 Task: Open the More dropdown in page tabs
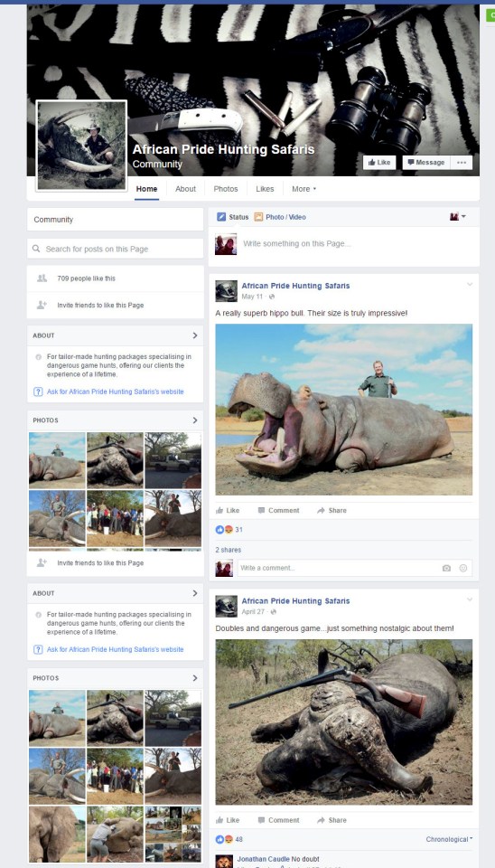[x=304, y=189]
